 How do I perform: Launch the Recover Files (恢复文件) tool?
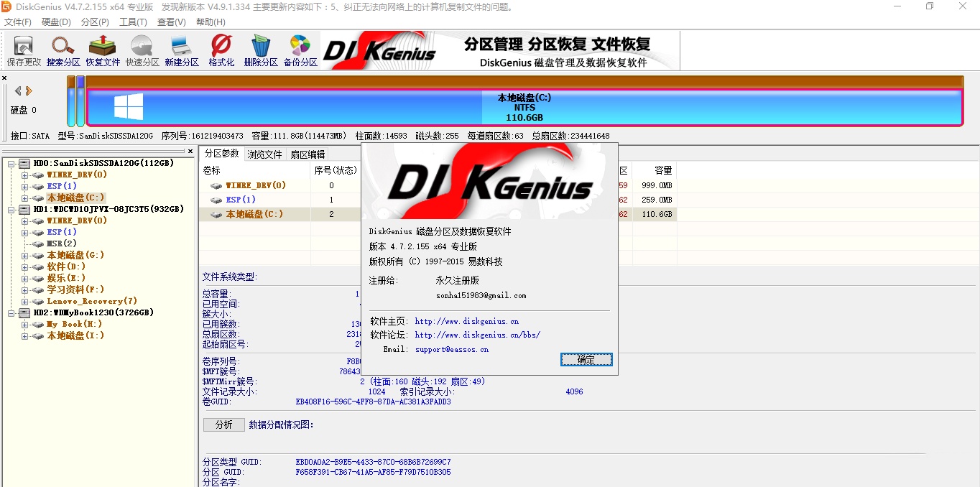tap(103, 50)
